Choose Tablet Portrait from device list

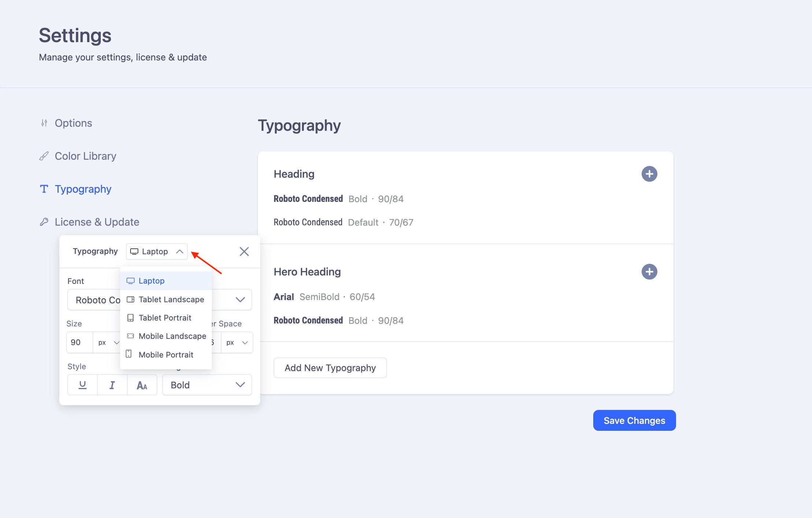(165, 318)
